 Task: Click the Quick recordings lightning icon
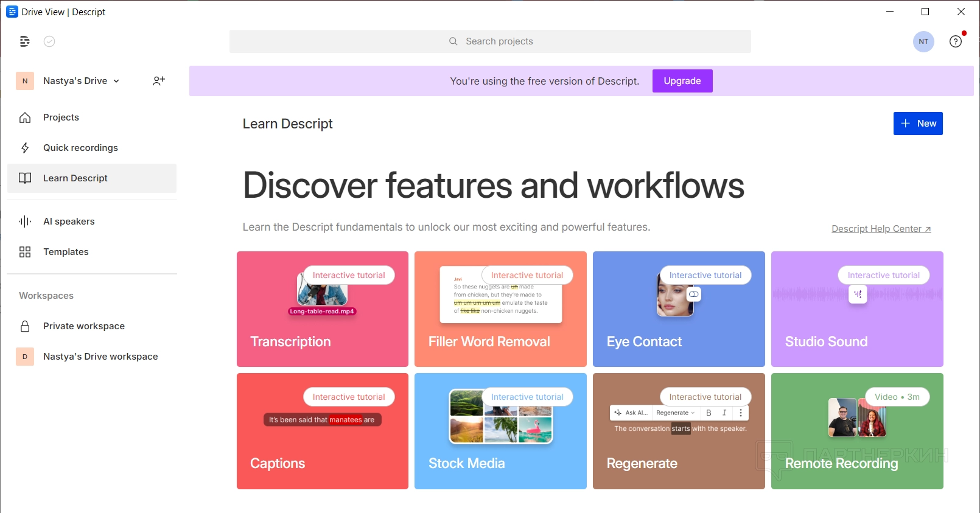coord(25,148)
